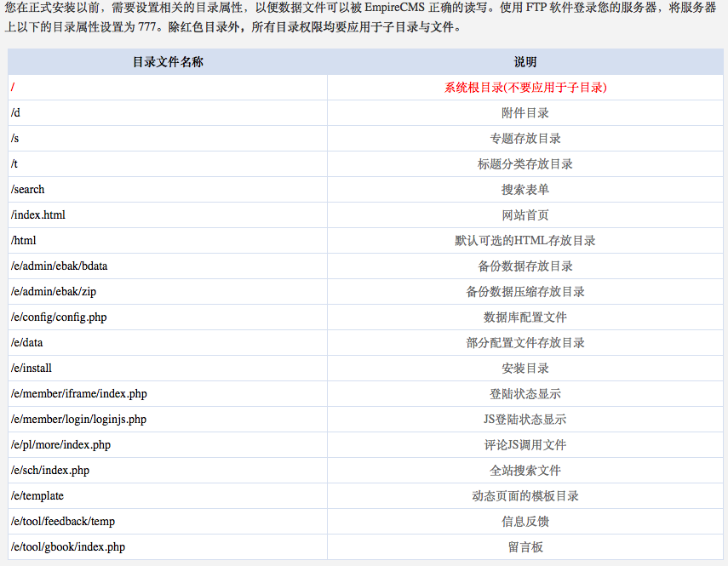This screenshot has width=728, height=566.
Task: Click the '默认可选的HTML存放目录' description
Action: 525,240
